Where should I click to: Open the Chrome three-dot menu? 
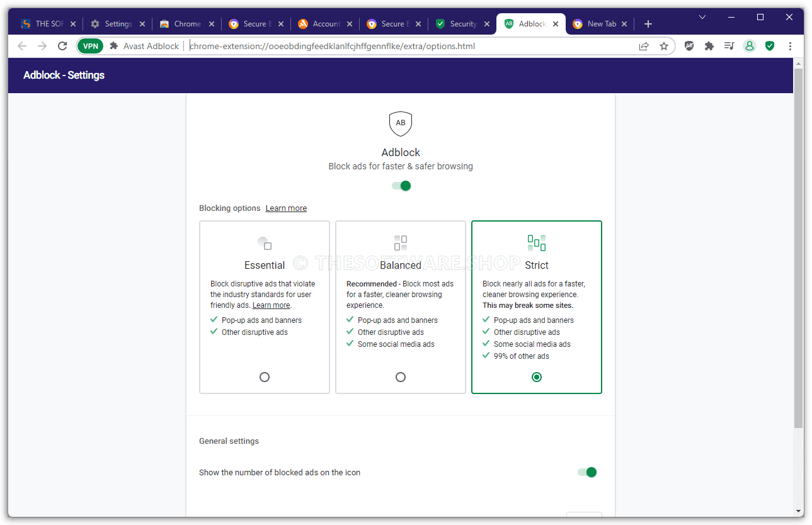click(790, 46)
